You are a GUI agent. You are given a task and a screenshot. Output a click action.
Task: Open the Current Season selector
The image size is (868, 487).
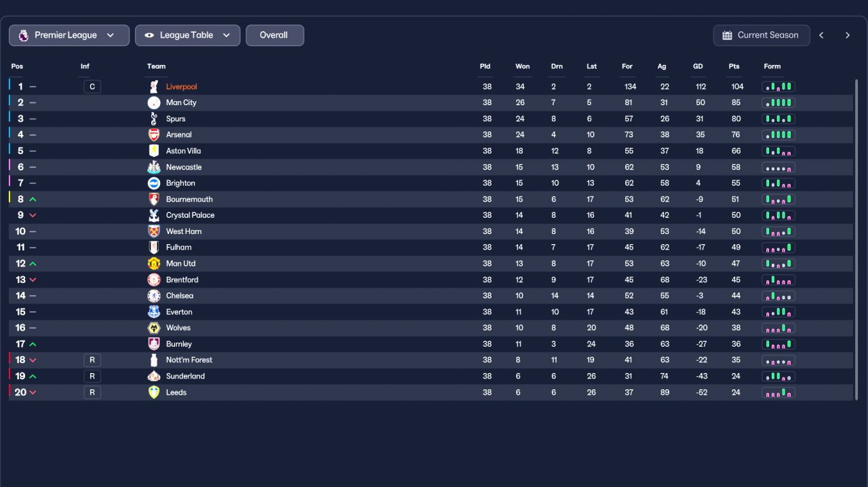coord(762,35)
